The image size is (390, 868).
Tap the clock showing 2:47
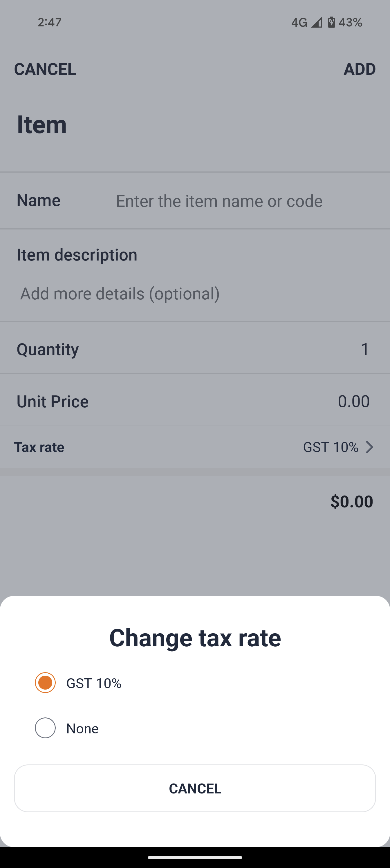[50, 22]
